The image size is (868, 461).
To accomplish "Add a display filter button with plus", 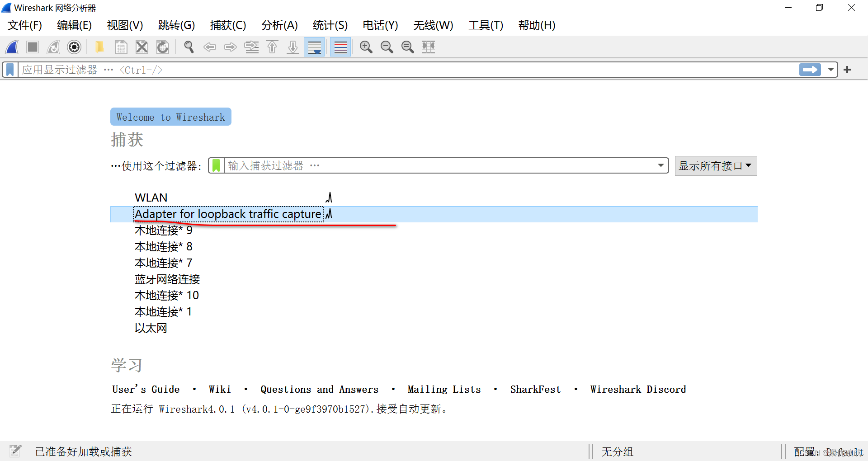I will click(848, 70).
